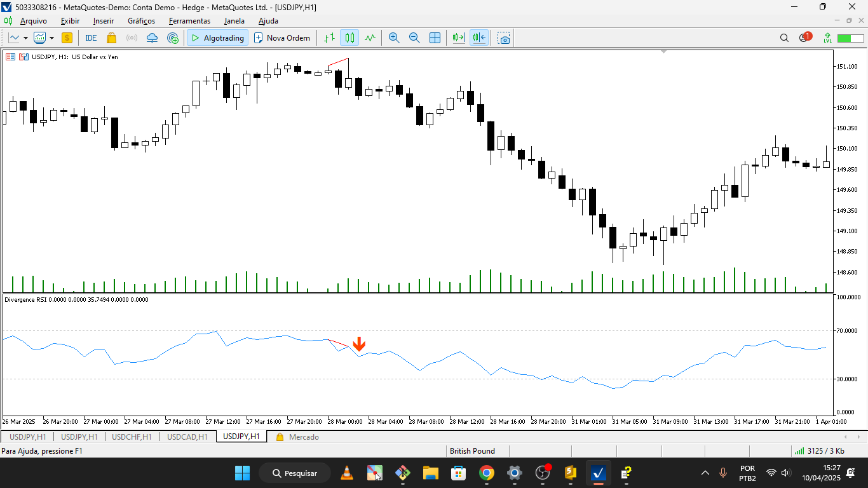Open the chart templates dropdown arrow
868x488 pixels.
click(51, 37)
